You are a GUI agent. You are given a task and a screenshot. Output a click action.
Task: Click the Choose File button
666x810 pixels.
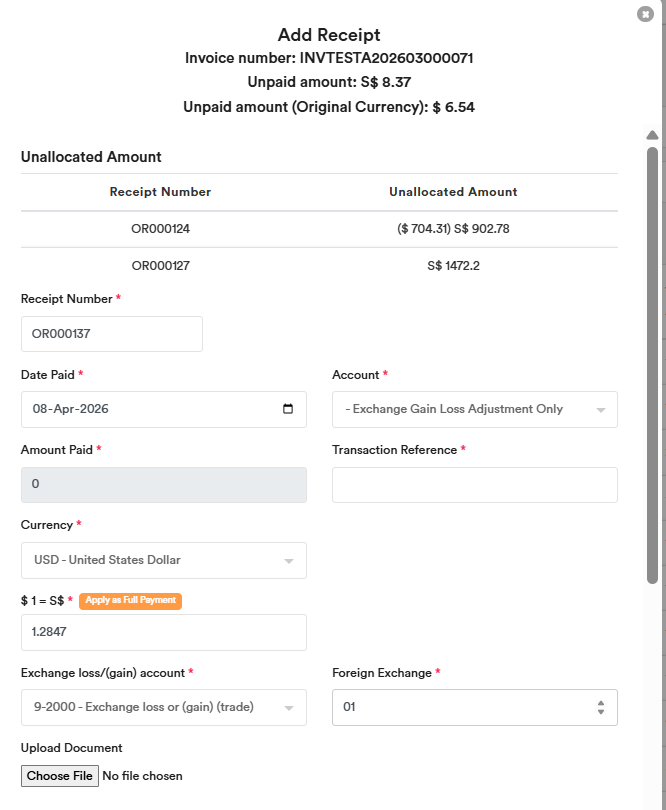tap(60, 776)
